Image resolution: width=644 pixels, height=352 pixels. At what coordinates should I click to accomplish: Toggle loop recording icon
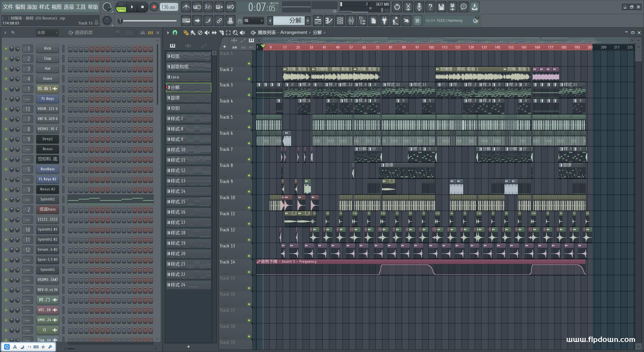tap(230, 7)
